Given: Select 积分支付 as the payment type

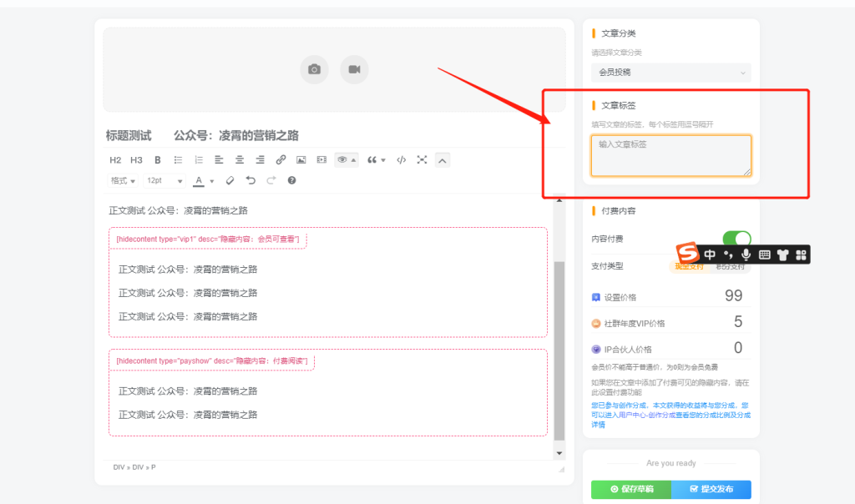Looking at the screenshot, I should [x=731, y=265].
